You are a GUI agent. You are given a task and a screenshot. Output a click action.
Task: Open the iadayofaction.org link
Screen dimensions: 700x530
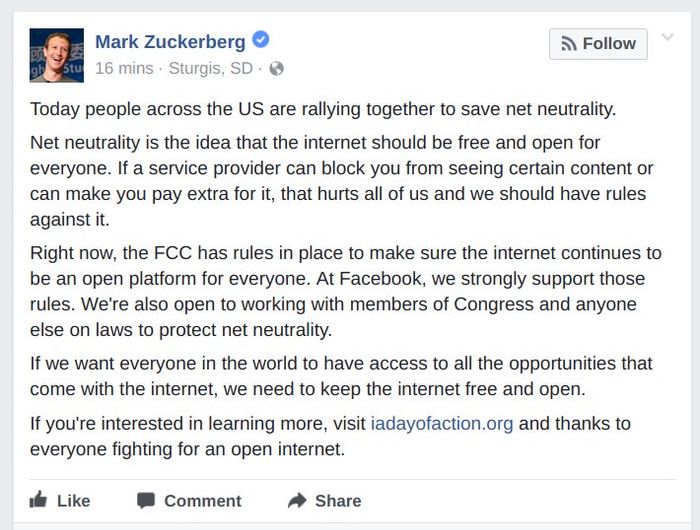(x=442, y=423)
